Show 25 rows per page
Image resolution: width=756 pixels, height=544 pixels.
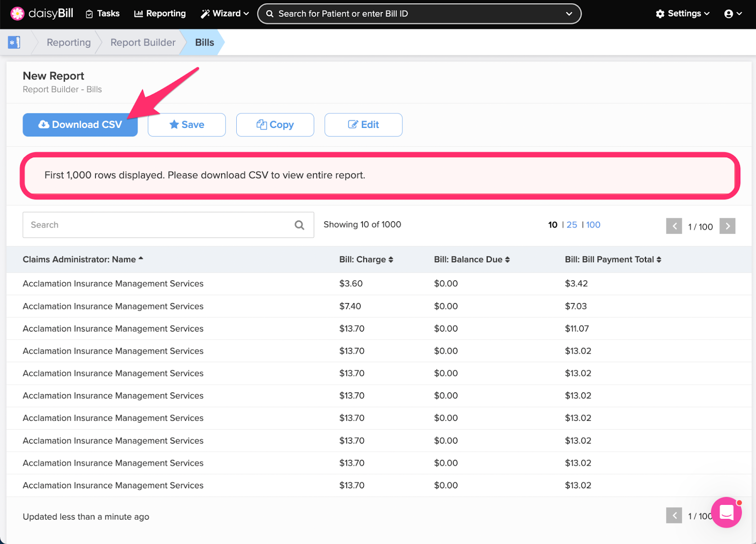(572, 225)
